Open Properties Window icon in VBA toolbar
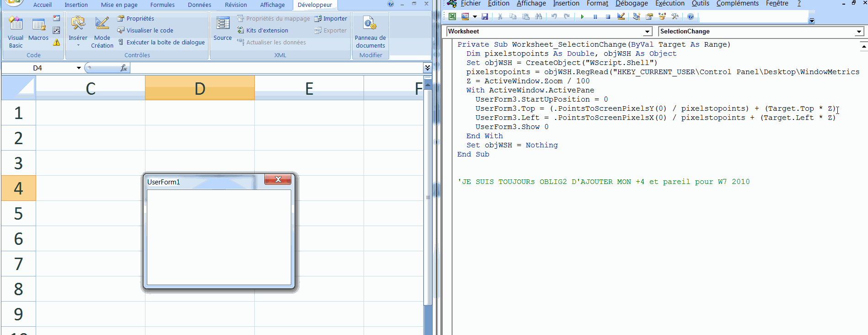The width and height of the screenshot is (868, 335). [x=649, y=16]
